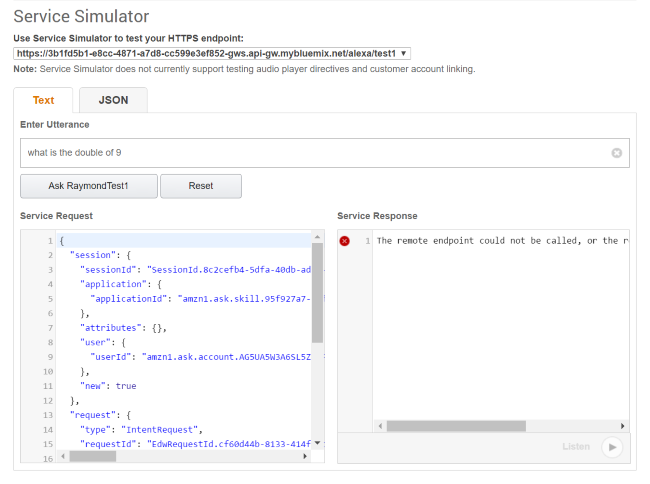The width and height of the screenshot is (650, 484).
Task: Switch to the Text tab
Action: (44, 100)
